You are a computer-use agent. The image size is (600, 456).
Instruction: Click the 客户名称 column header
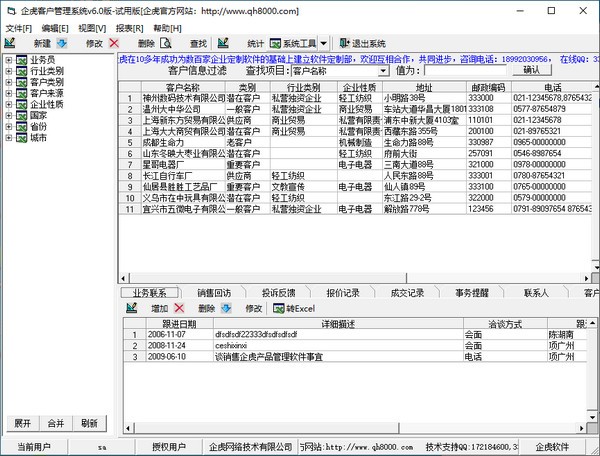(183, 87)
